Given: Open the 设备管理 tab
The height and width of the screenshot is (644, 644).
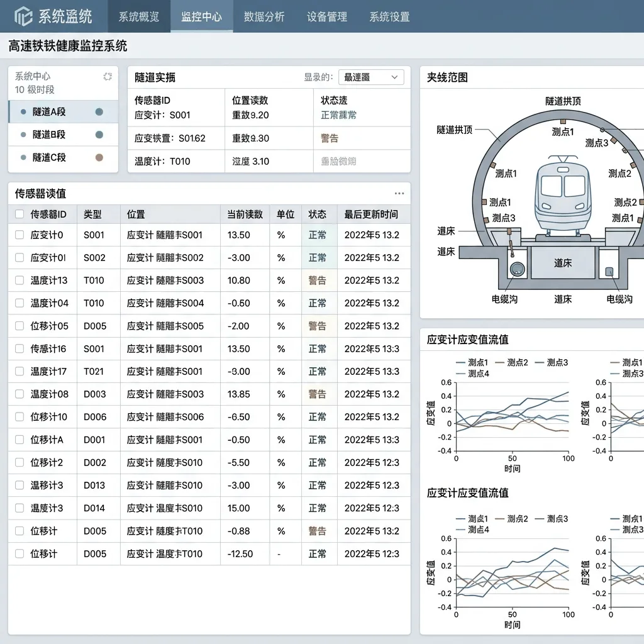Looking at the screenshot, I should tap(327, 16).
